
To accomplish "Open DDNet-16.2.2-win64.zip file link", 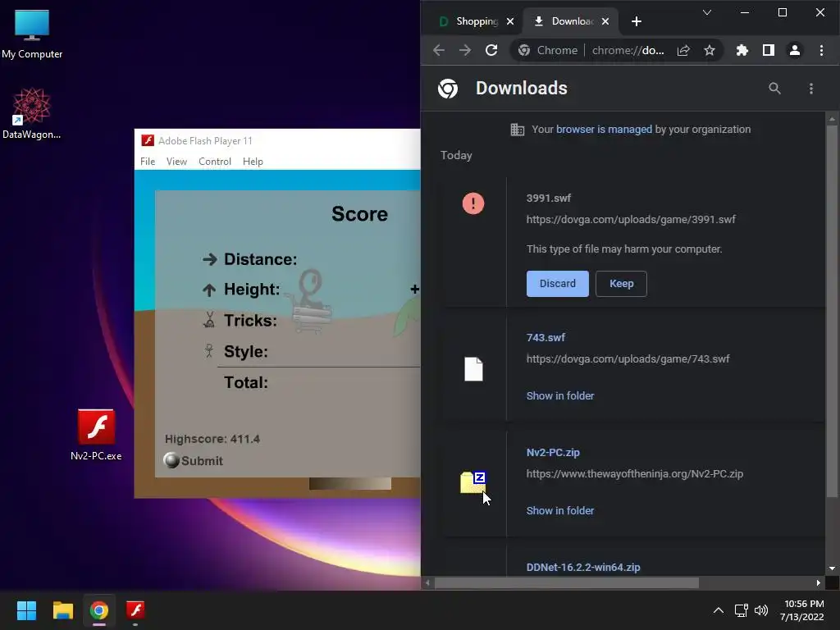I will 583,568.
